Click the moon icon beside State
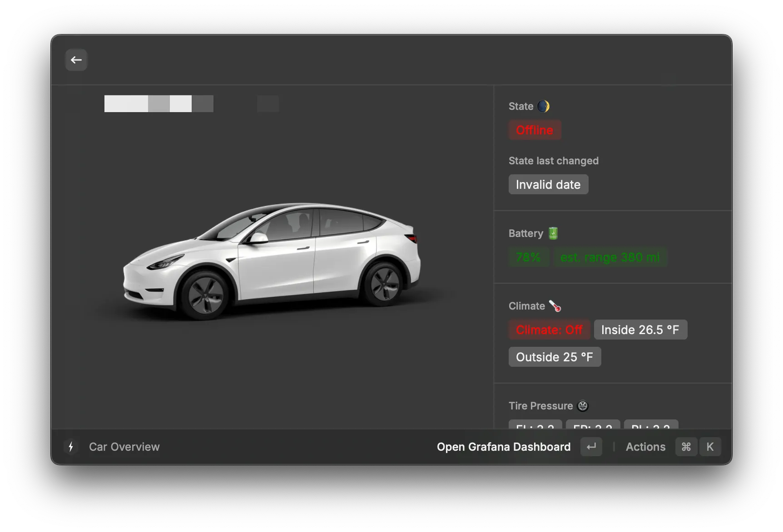 tap(543, 106)
